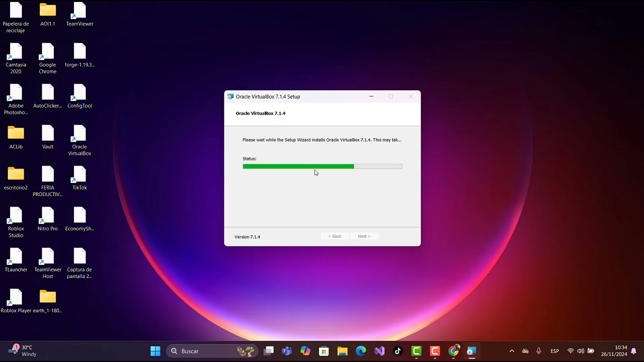
Task: Click the Oracle VirtualBox 7.1.4 Setup title text
Action: [x=268, y=97]
